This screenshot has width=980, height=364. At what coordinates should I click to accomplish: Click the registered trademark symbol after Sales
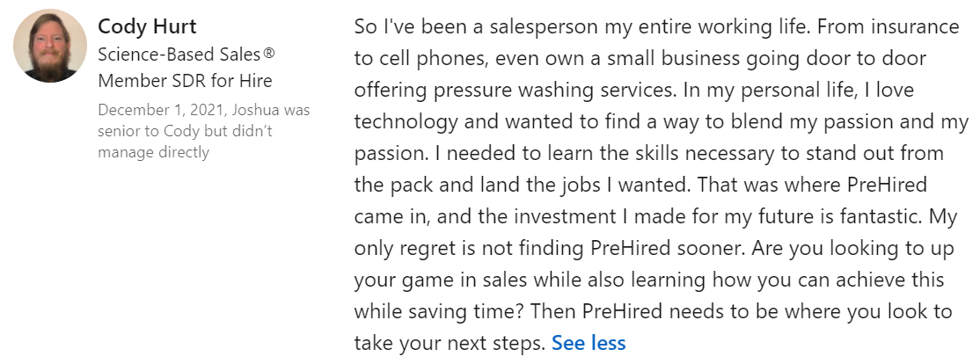[269, 54]
